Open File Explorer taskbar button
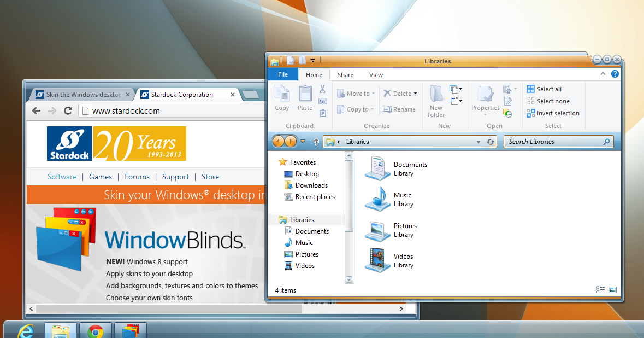The width and height of the screenshot is (644, 338). click(x=61, y=331)
